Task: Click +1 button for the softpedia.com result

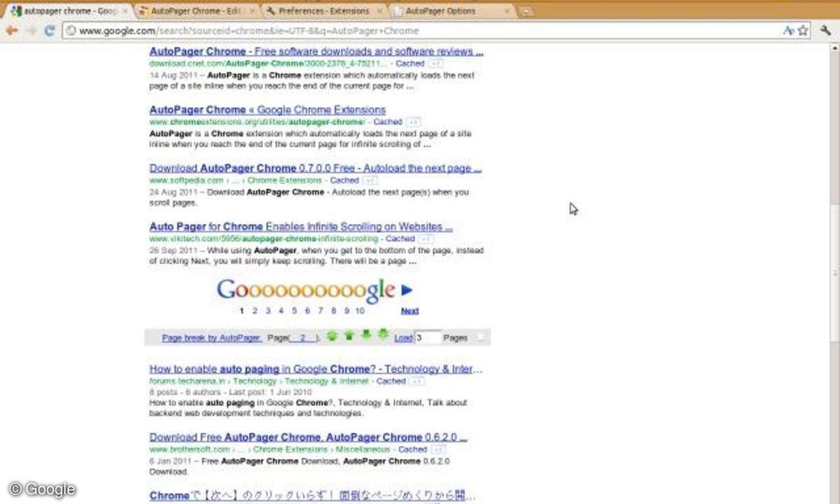Action: [370, 181]
